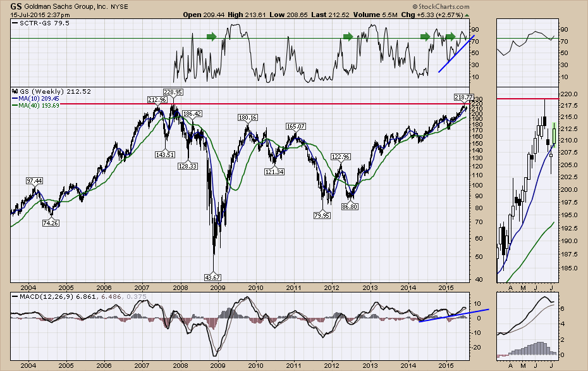Click the 15-Jul-2015 2:37pm timestamp
The height and width of the screenshot is (371, 588).
click(x=40, y=15)
